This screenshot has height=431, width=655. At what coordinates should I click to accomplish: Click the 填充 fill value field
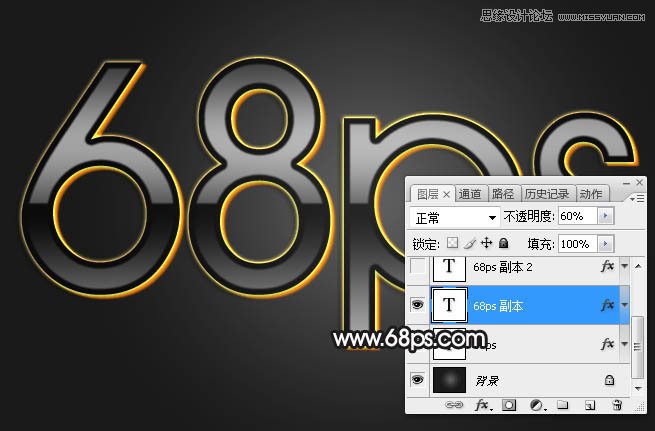(x=577, y=244)
